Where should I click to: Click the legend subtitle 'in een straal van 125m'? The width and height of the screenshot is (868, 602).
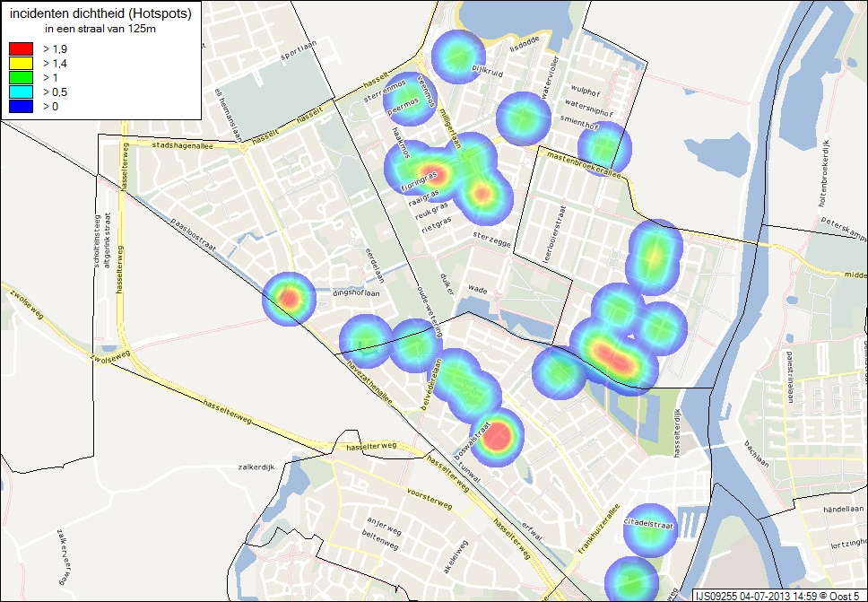100,30
